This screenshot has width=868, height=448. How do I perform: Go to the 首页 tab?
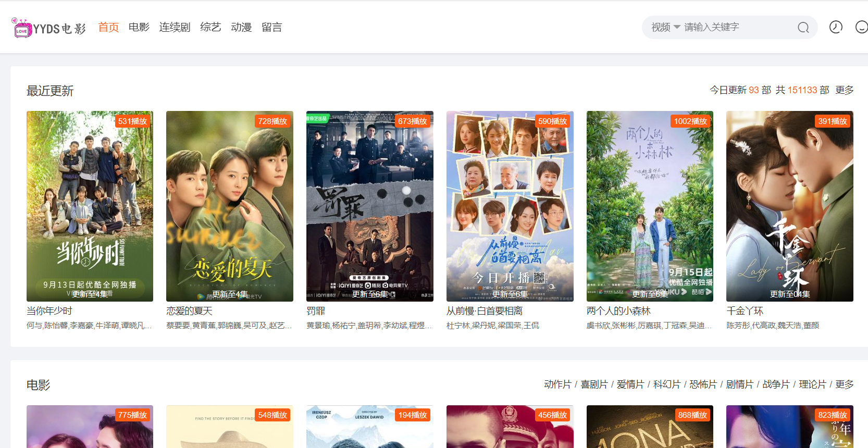click(x=108, y=27)
